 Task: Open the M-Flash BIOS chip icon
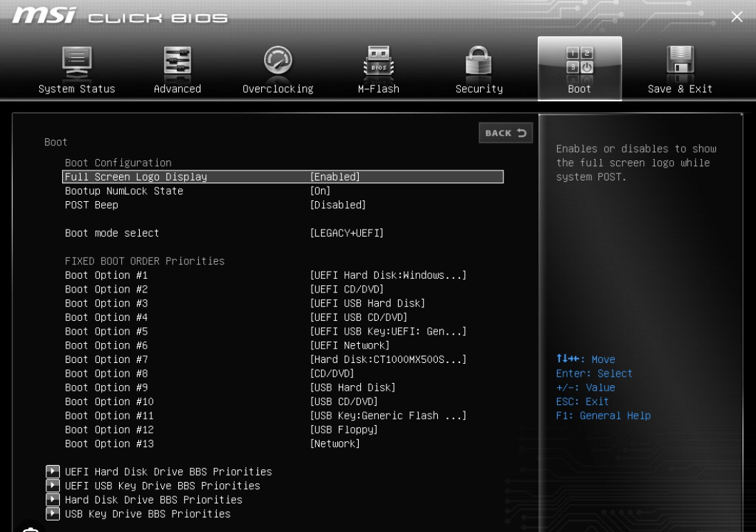click(x=379, y=62)
